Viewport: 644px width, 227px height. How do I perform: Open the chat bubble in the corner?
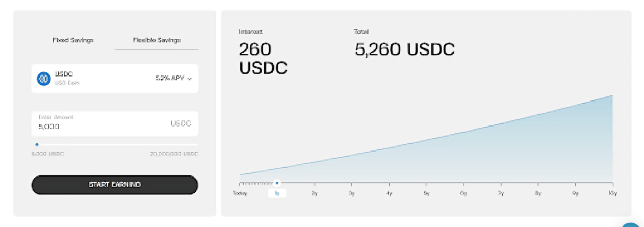[x=632, y=224]
